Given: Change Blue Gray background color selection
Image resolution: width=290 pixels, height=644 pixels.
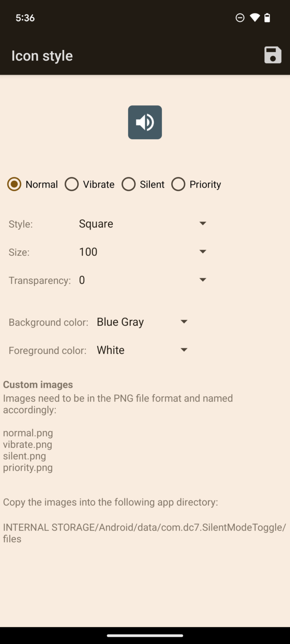Looking at the screenshot, I should point(120,322).
